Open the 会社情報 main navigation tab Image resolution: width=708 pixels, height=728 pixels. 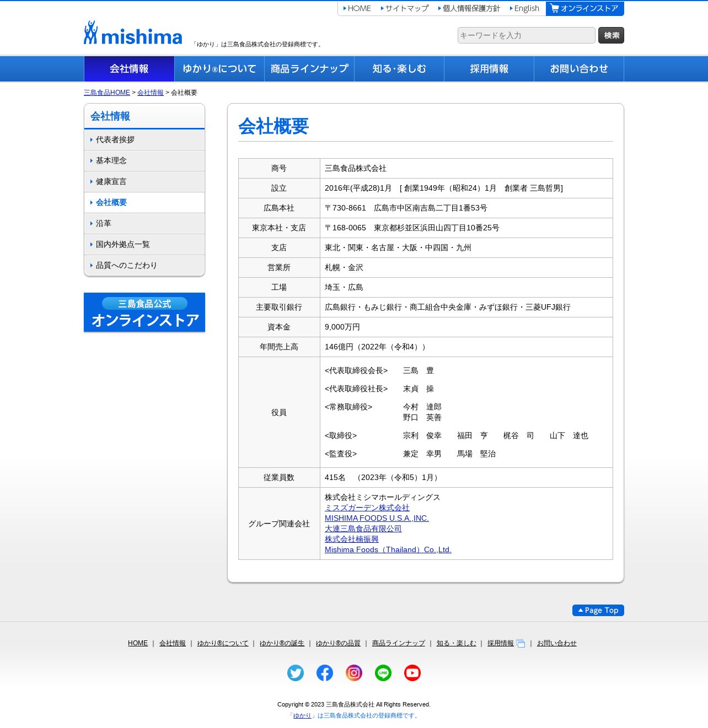pos(129,69)
